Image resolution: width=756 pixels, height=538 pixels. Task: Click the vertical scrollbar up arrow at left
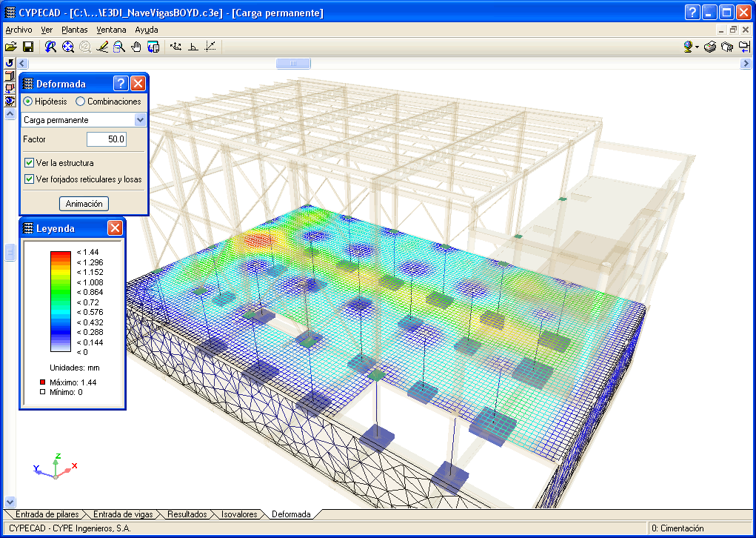[x=10, y=114]
